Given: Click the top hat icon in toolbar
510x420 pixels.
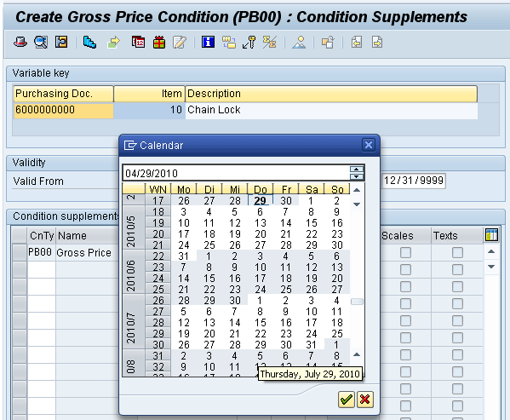Looking at the screenshot, I should pos(20,42).
